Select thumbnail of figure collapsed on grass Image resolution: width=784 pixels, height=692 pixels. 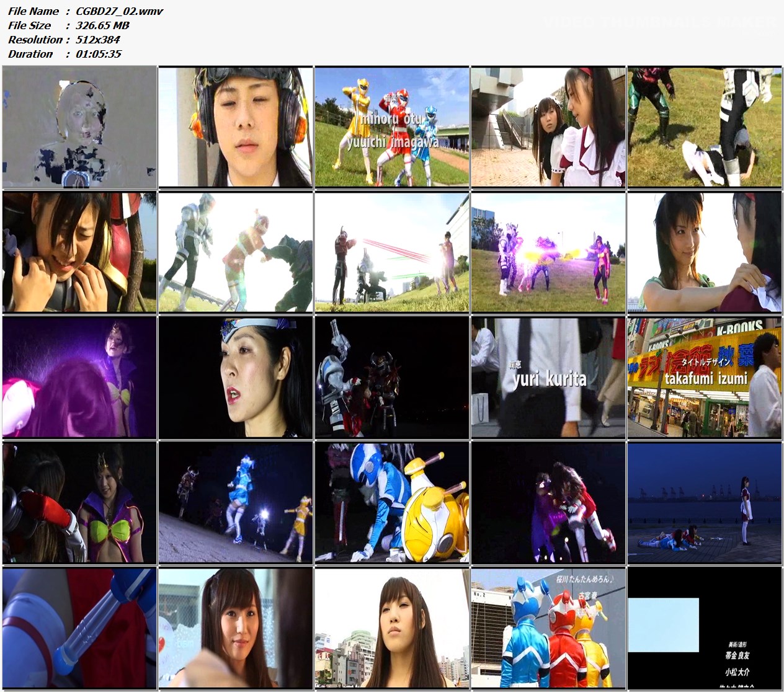click(x=705, y=127)
